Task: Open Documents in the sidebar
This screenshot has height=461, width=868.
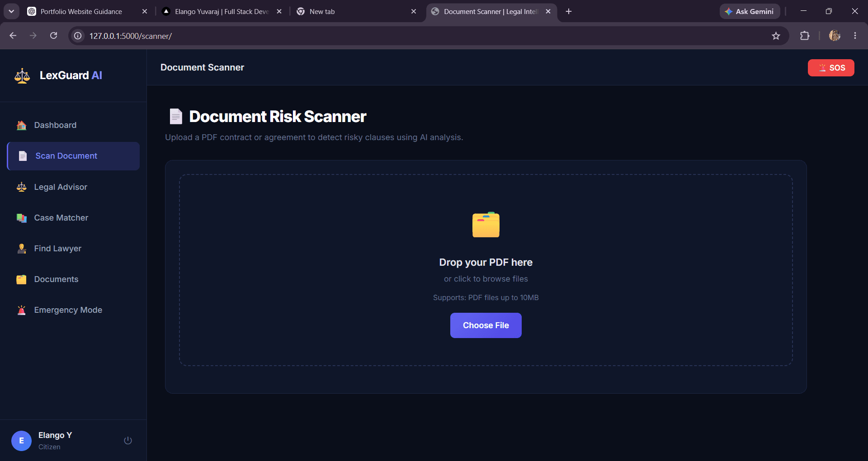Action: pos(73,279)
